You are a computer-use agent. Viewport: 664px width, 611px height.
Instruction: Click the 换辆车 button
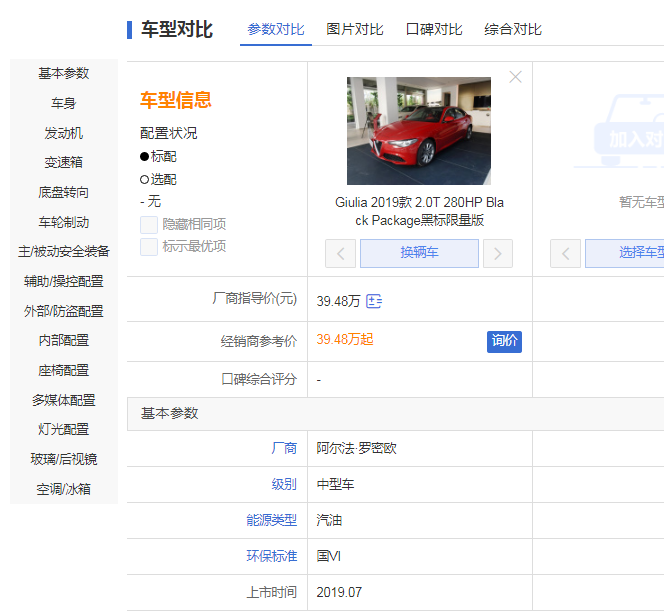(x=419, y=253)
